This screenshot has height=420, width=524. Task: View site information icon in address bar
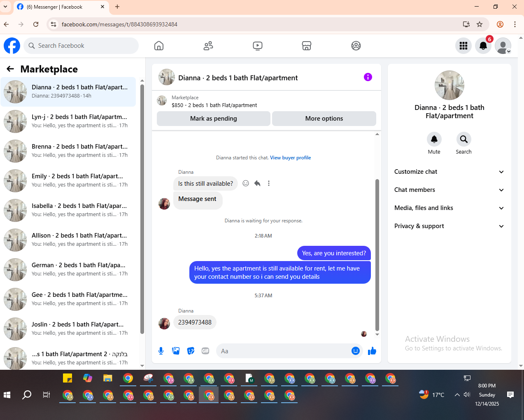(54, 24)
